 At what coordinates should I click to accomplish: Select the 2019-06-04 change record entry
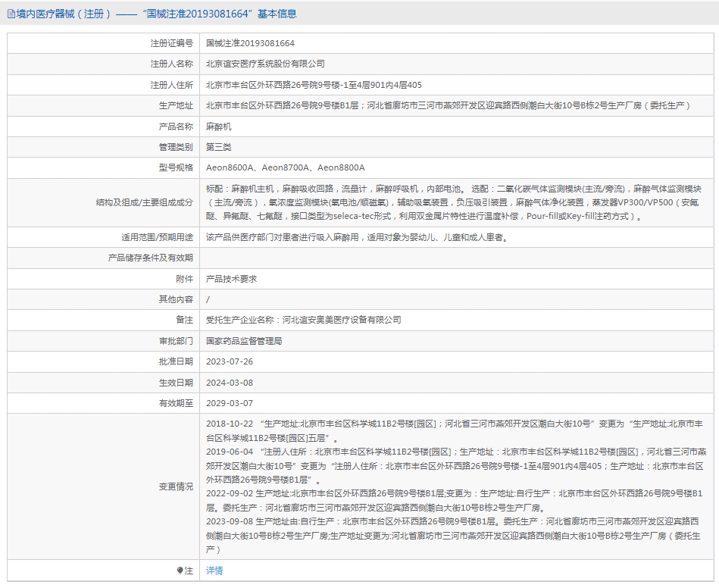(456, 465)
